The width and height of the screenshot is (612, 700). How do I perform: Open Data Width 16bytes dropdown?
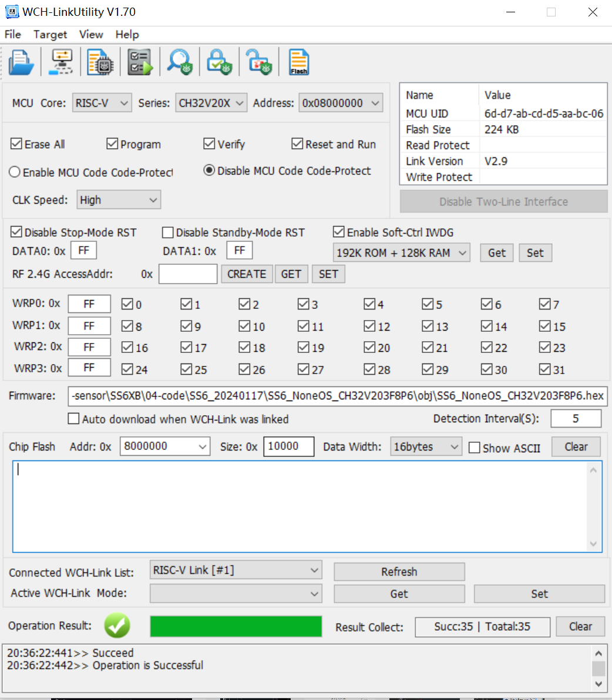click(x=426, y=446)
